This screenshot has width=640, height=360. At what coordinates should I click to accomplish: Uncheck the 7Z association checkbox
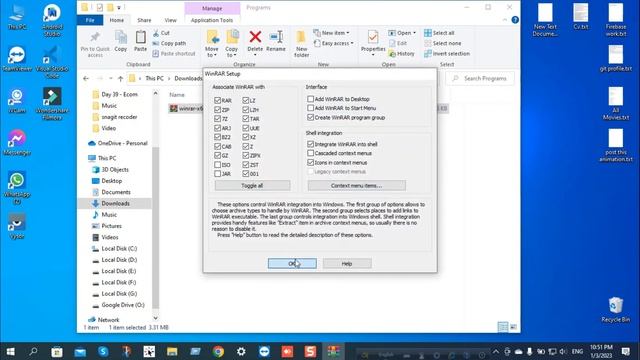click(218, 118)
